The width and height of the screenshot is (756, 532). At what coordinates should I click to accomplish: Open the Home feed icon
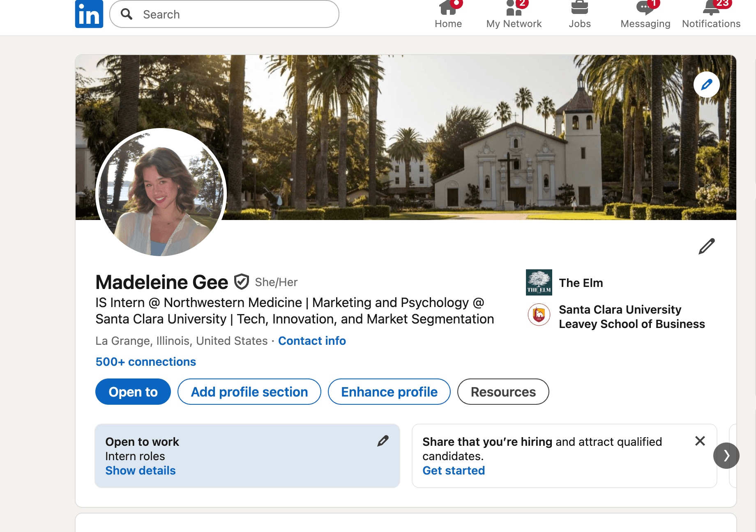pos(448,12)
